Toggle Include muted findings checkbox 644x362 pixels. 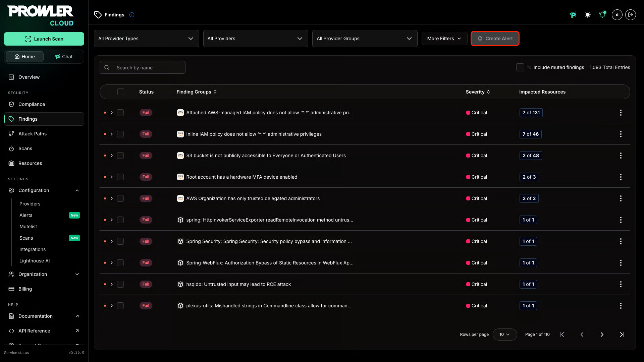pyautogui.click(x=520, y=67)
